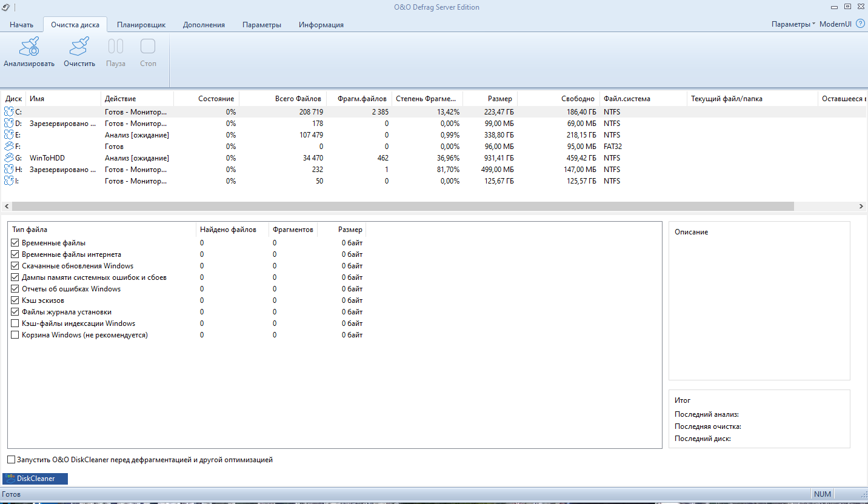Sort by Фрагм.файлов column header

(x=359, y=99)
